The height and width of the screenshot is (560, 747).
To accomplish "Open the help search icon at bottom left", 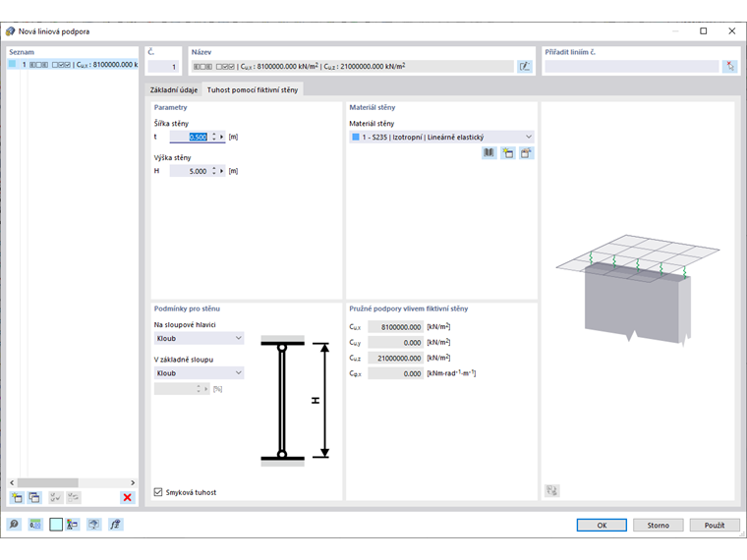I will (14, 525).
